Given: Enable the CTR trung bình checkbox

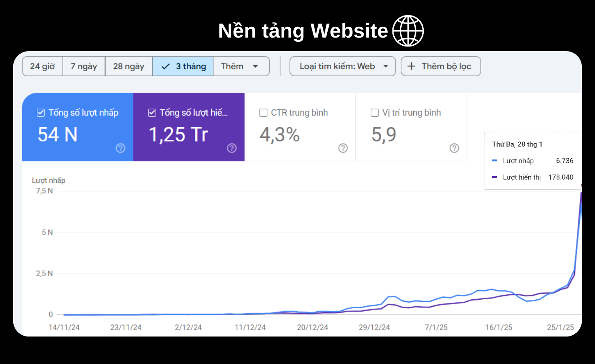Looking at the screenshot, I should tap(263, 113).
